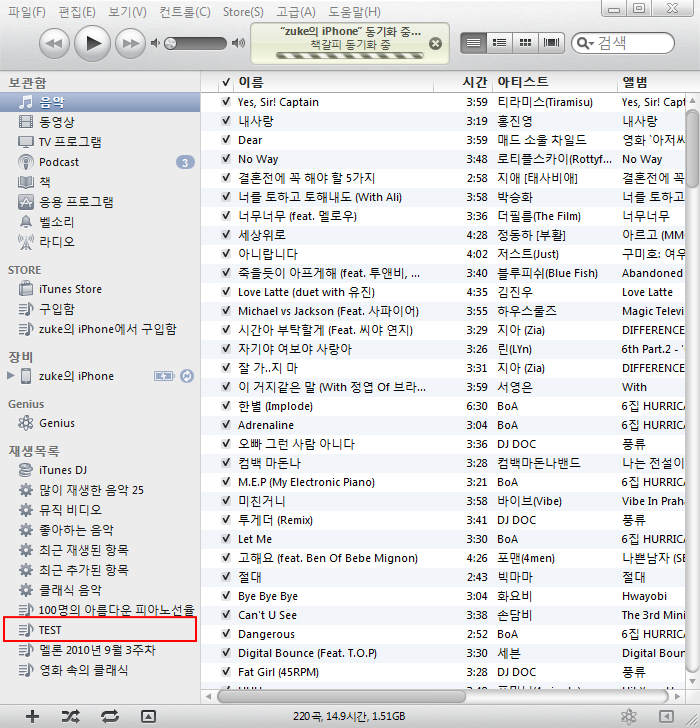Toggle the Genius sidebar panel
Image resolution: width=700 pixels, height=728 pixels.
(x=667, y=716)
